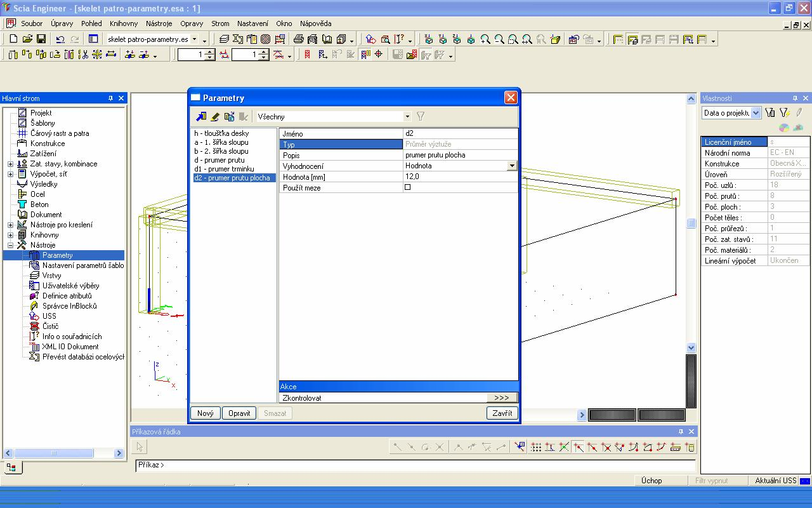Screen dimensions: 812x508
Task: Click the line endpoint snap icon in the snap toolbar
Action: [578, 447]
